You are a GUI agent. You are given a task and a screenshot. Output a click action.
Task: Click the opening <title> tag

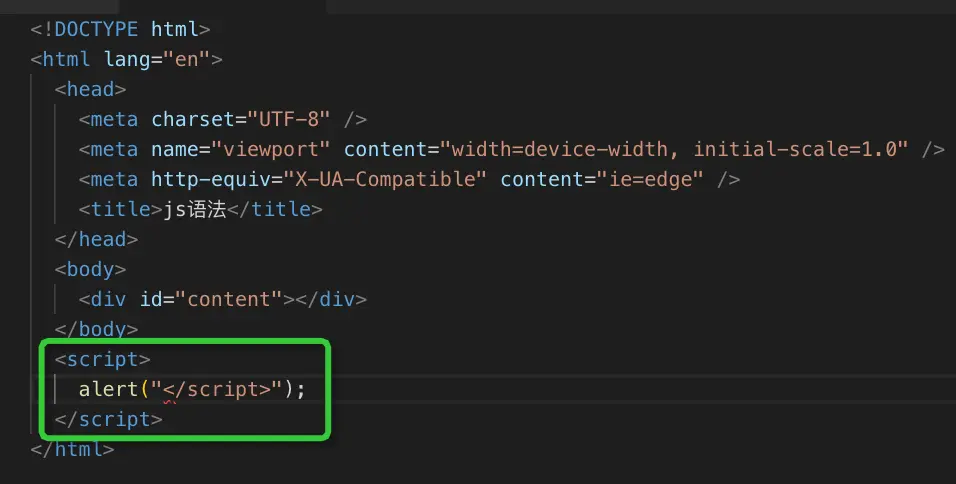click(121, 209)
